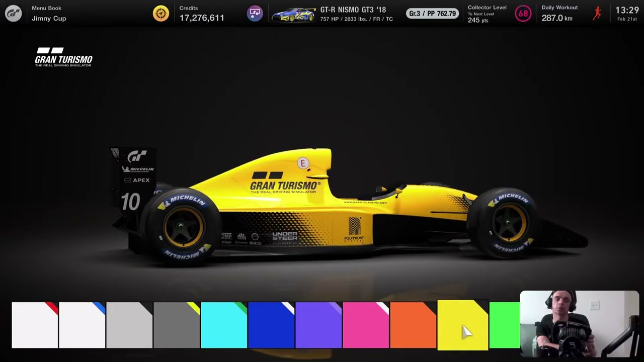Select the orange swatch with black corner
The height and width of the screenshot is (362, 644).
[413, 325]
